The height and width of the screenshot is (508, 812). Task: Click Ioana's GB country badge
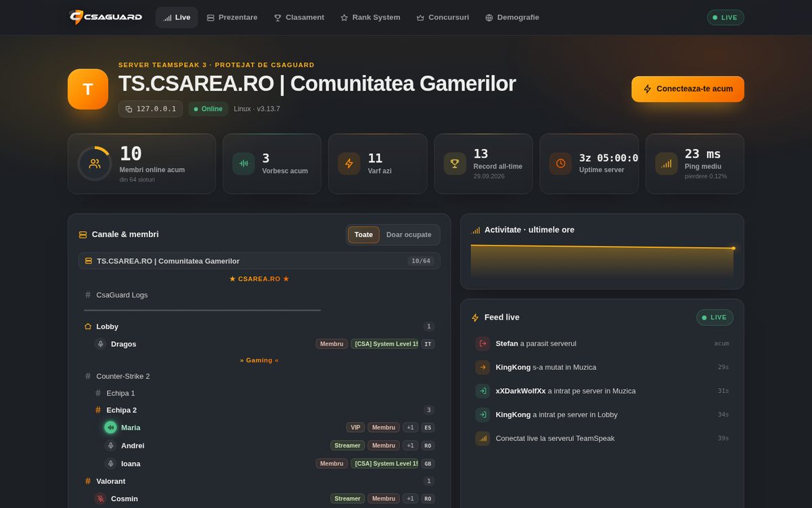[427, 464]
